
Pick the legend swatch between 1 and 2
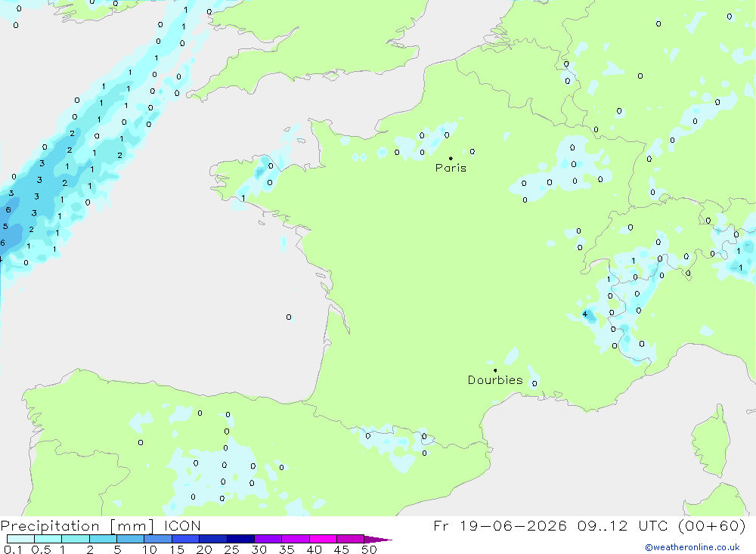pos(76,539)
